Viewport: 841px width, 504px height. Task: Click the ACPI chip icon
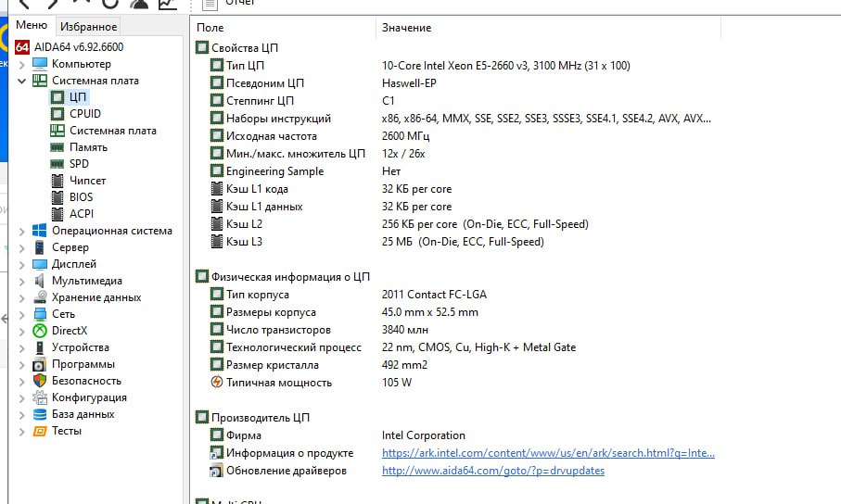(x=57, y=214)
